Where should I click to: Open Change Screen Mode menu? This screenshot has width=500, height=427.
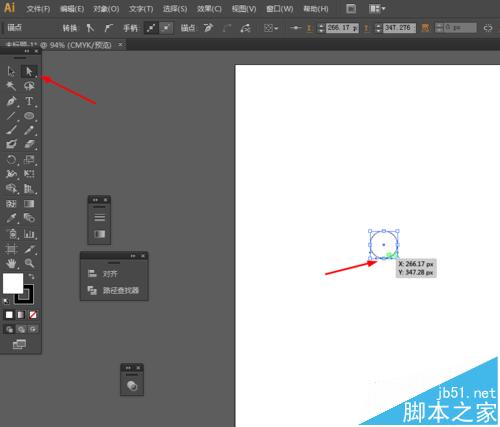point(19,344)
